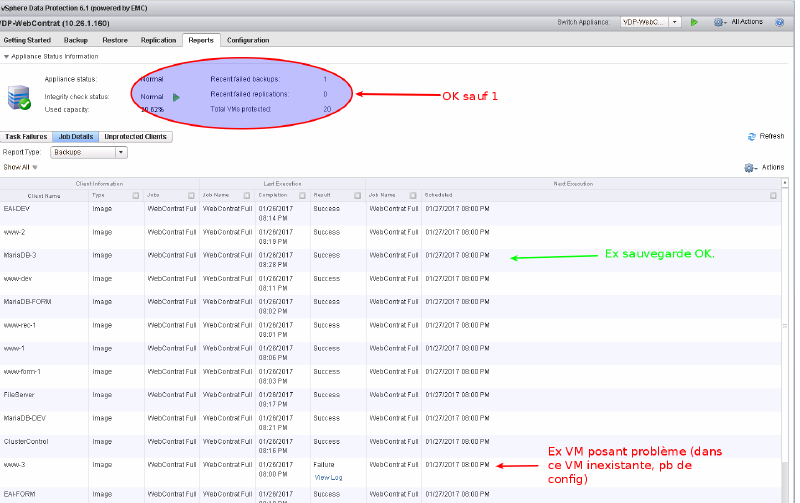
Task: Open the Report Type Backups dropdown
Action: tap(89, 152)
